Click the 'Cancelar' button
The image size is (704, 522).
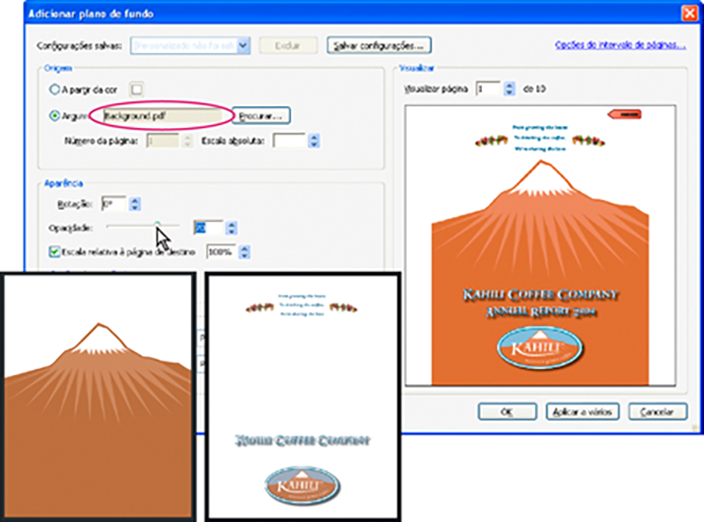pyautogui.click(x=657, y=412)
